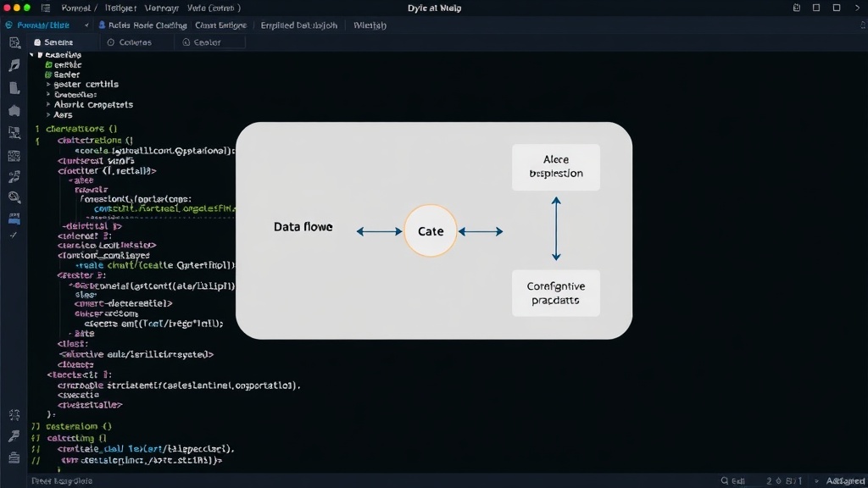Open the 'Verle (Cortrea)' menu
This screenshot has width=868, height=488.
tap(214, 8)
